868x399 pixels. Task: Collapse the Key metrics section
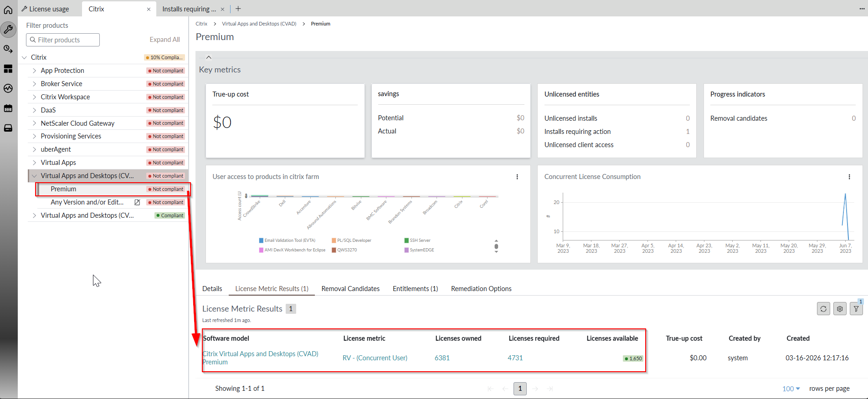(x=209, y=57)
